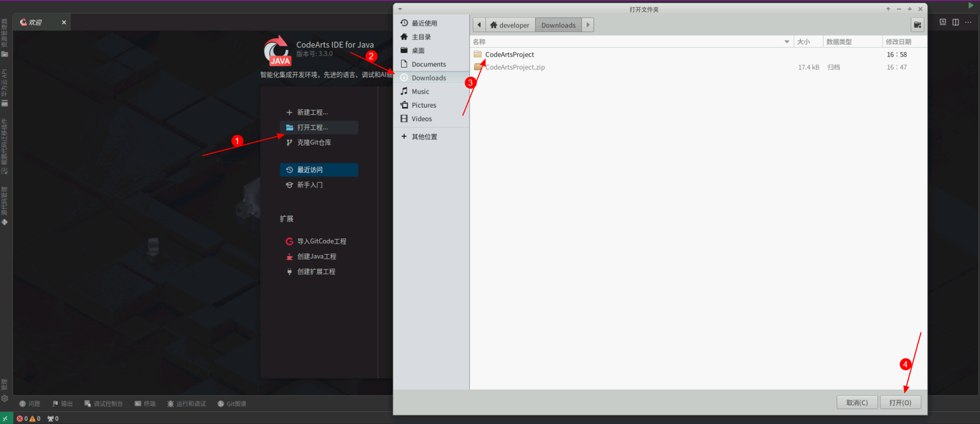Click the Downloads breadcrumb button
Viewport: 980px width, 424px height.
point(558,25)
